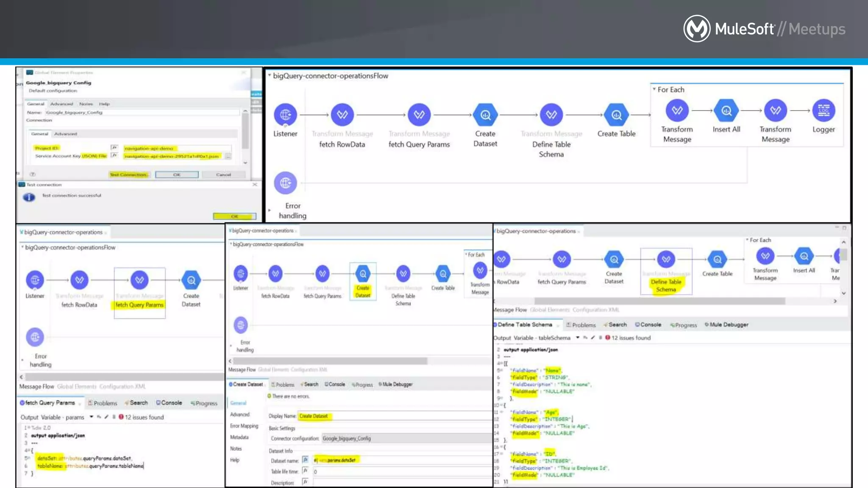Click Table life time field
The image size is (868, 488).
tap(402, 471)
